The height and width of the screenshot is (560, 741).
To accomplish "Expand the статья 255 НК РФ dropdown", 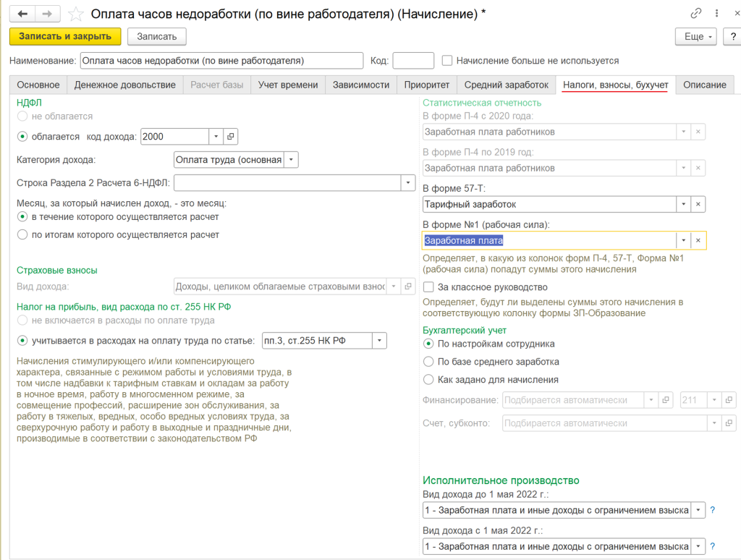I will pos(379,341).
